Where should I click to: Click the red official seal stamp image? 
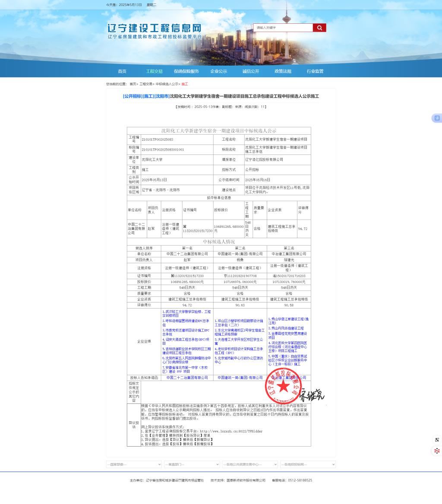[x=284, y=386]
